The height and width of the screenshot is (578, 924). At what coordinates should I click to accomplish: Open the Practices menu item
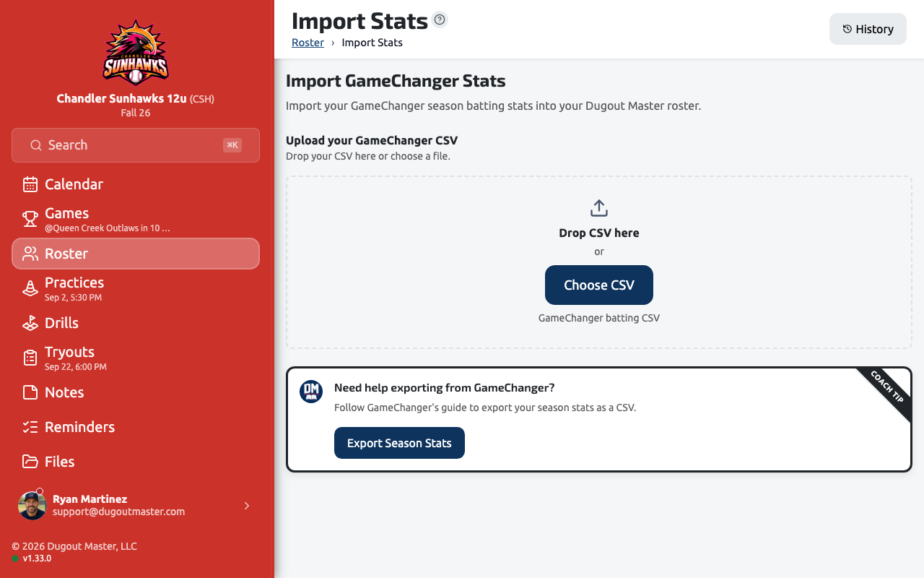pos(136,288)
